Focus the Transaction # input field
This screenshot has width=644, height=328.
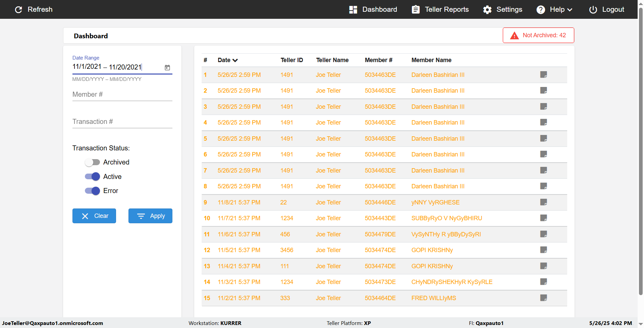coord(122,122)
